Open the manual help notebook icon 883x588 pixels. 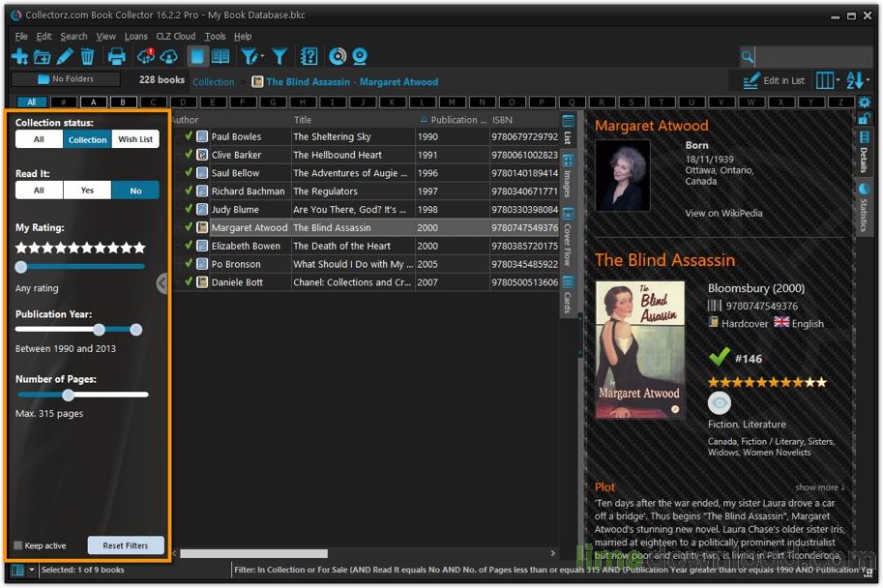pyautogui.click(x=309, y=56)
